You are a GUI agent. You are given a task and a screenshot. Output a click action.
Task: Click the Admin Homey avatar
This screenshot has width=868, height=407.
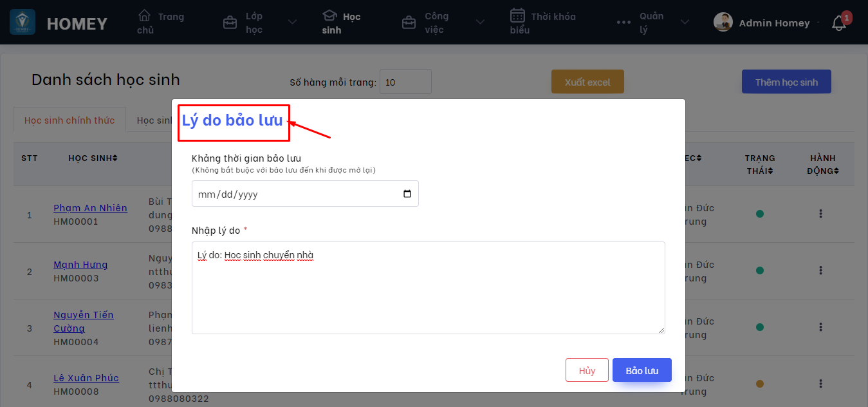[x=723, y=21]
